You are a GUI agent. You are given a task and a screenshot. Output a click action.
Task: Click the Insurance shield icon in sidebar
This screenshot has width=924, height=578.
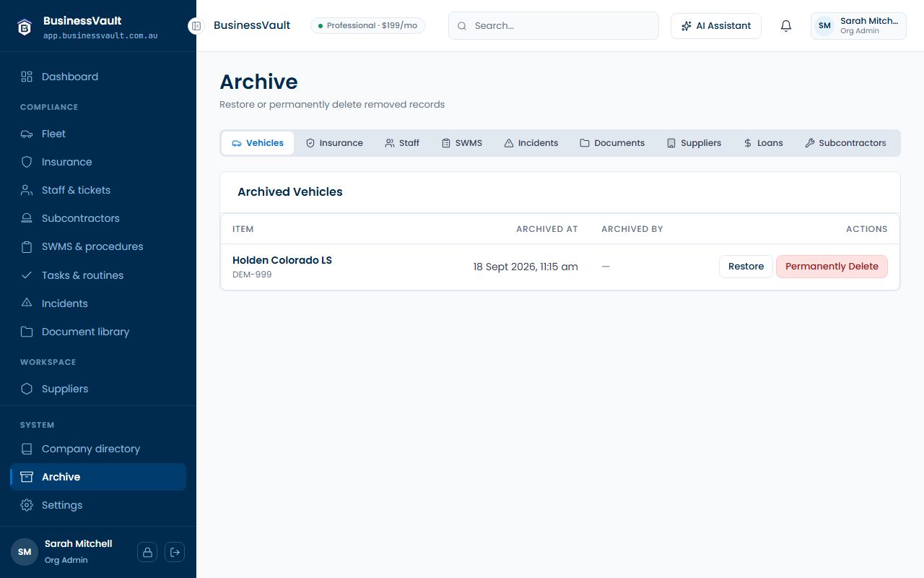coord(27,162)
